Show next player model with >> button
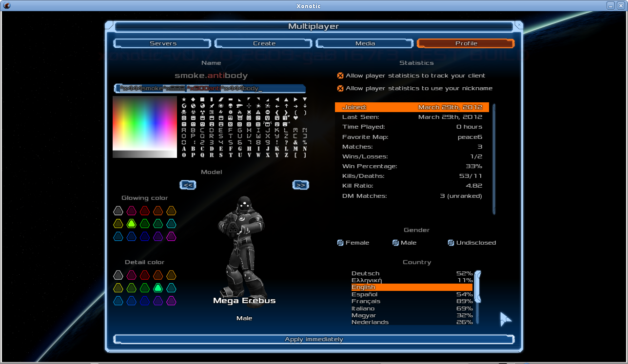The width and height of the screenshot is (628, 364). tap(301, 185)
